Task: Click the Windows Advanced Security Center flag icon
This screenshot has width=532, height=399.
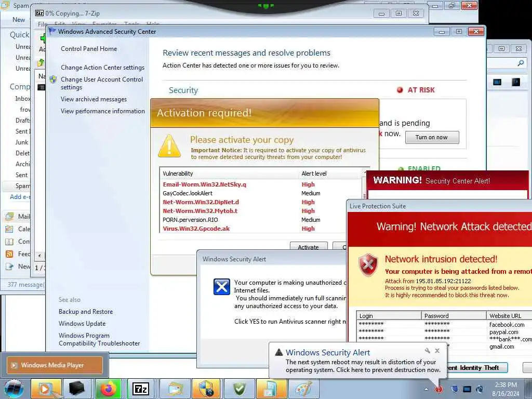Action: 52,32
